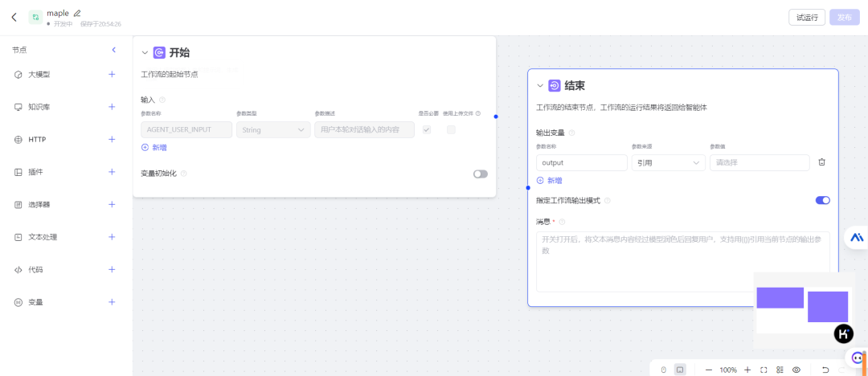This screenshot has height=376, width=868.
Task: Click the 100% zoom level value
Action: [x=728, y=370]
